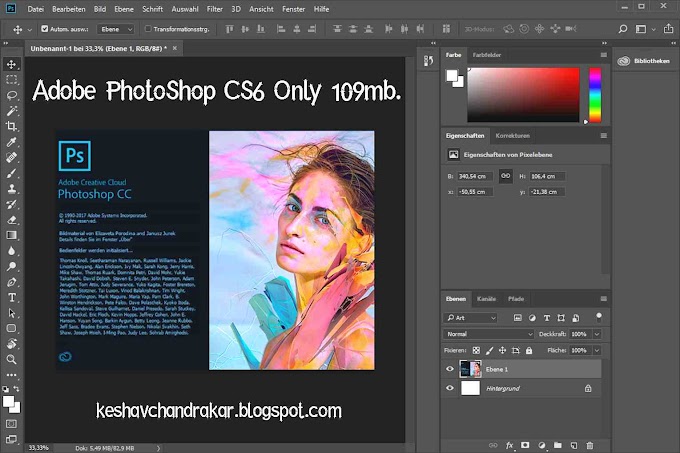Select the Lasso tool
Screen dimensions: 680x453
tap(12, 95)
